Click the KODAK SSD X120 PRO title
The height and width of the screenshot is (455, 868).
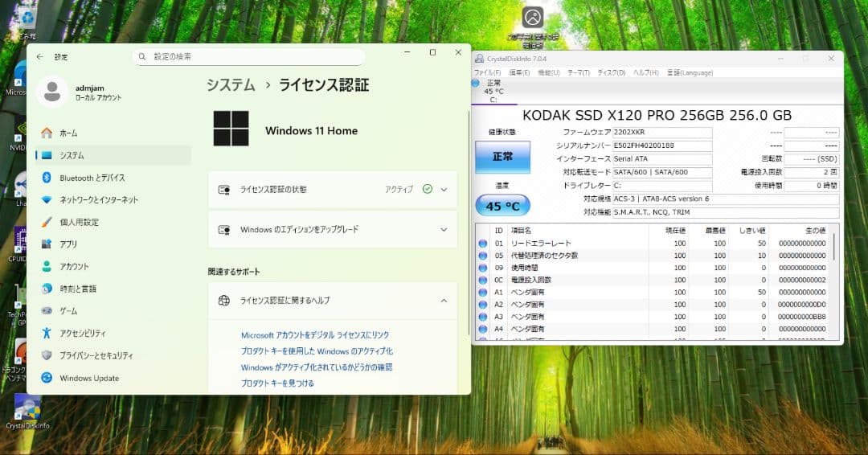tap(657, 115)
